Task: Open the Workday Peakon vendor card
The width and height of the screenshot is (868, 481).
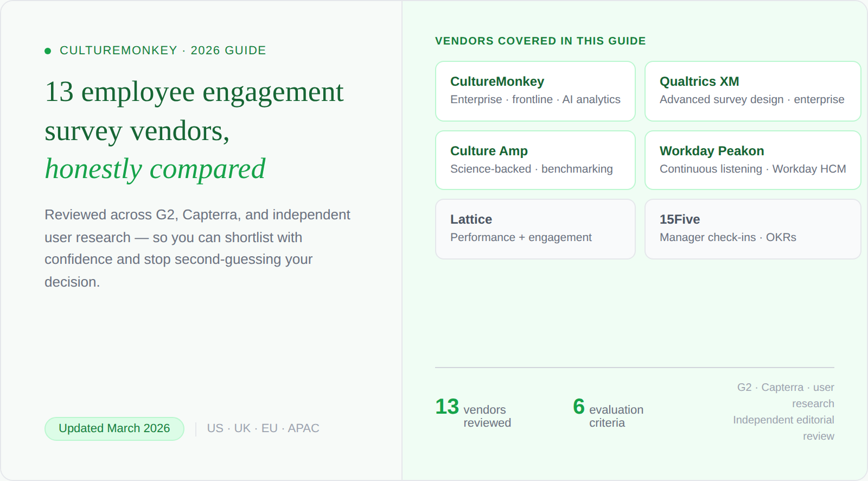Action: tap(752, 160)
